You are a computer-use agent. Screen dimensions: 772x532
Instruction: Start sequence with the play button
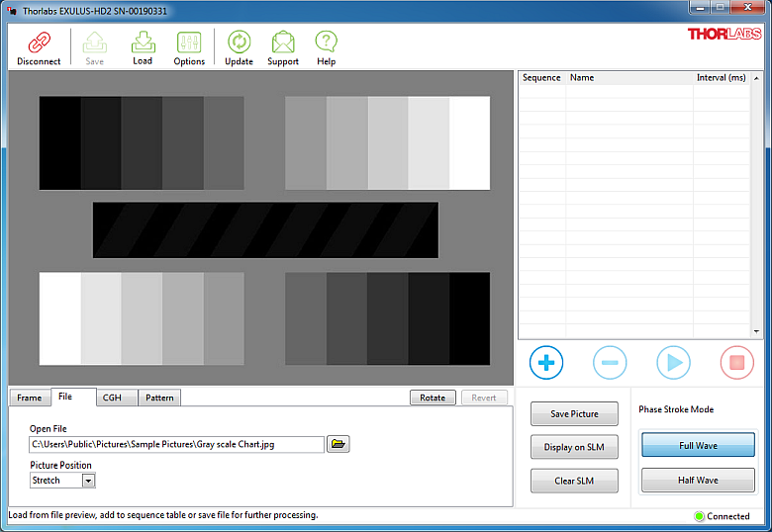[673, 363]
